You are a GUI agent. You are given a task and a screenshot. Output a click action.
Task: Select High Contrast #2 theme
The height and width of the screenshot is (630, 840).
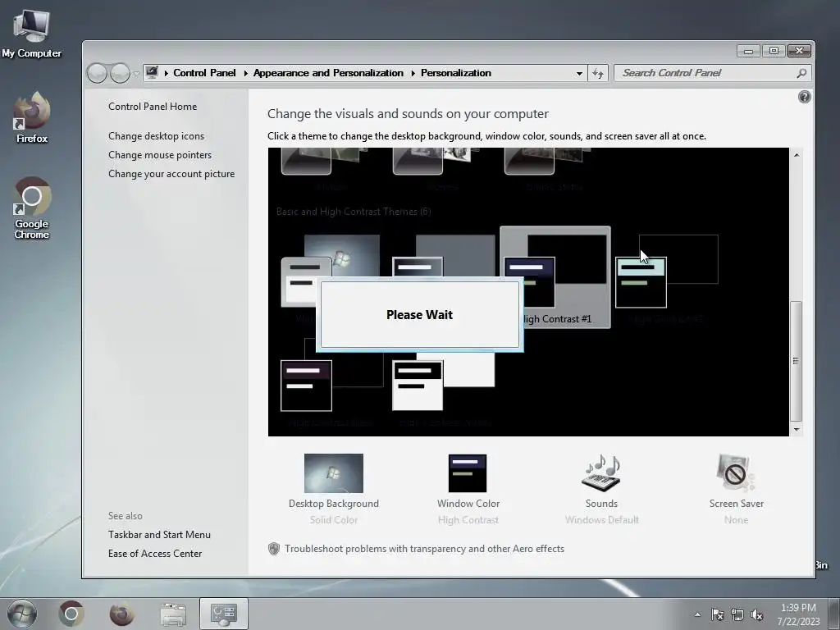[666, 277]
